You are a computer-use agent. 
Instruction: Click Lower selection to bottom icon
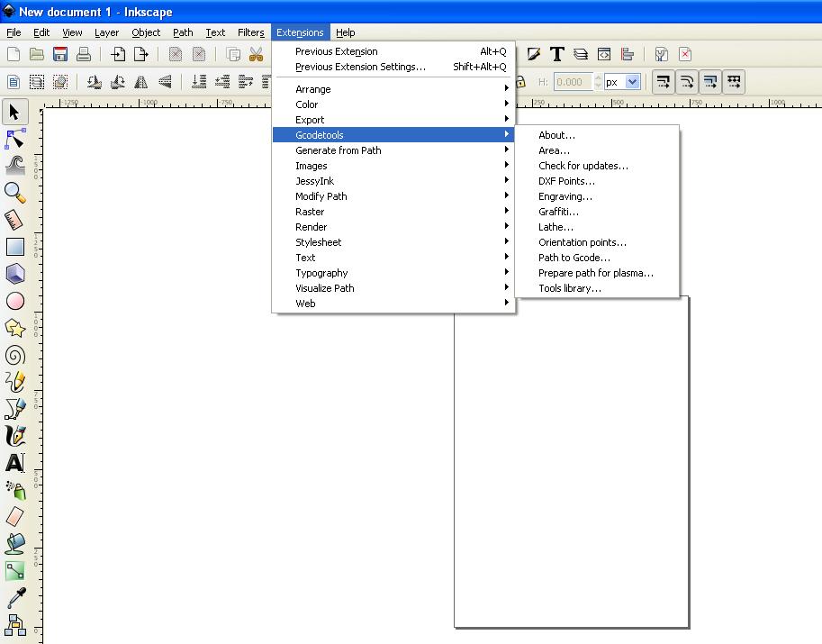coord(199,82)
